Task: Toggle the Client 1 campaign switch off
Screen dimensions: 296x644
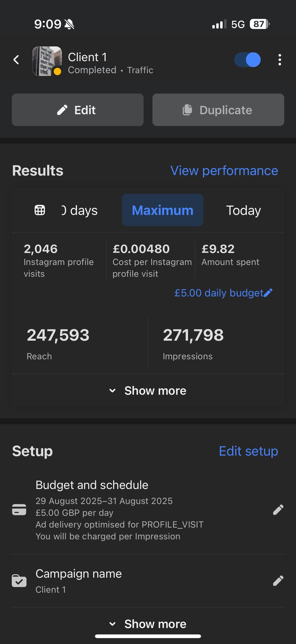Action: [x=247, y=60]
